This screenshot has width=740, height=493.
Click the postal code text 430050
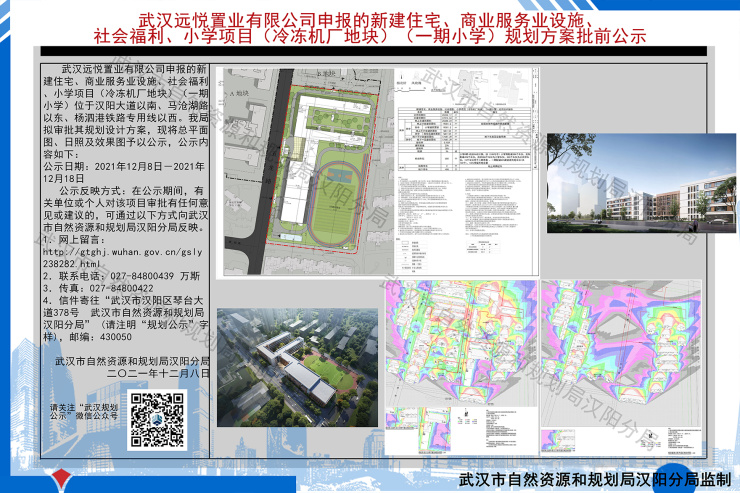pos(116,337)
